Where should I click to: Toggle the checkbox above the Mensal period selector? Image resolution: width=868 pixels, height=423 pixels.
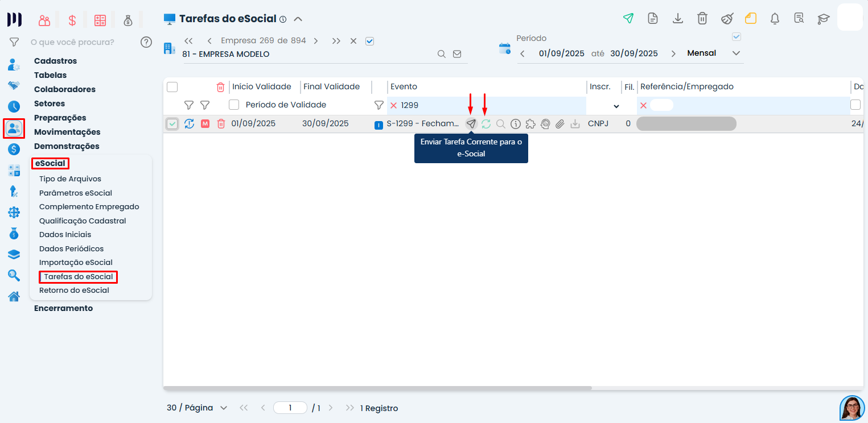737,36
